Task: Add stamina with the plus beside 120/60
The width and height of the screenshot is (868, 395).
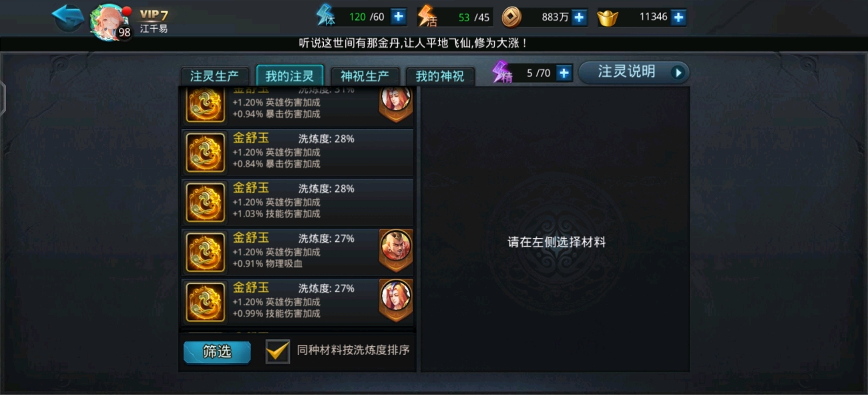Action: tap(398, 17)
